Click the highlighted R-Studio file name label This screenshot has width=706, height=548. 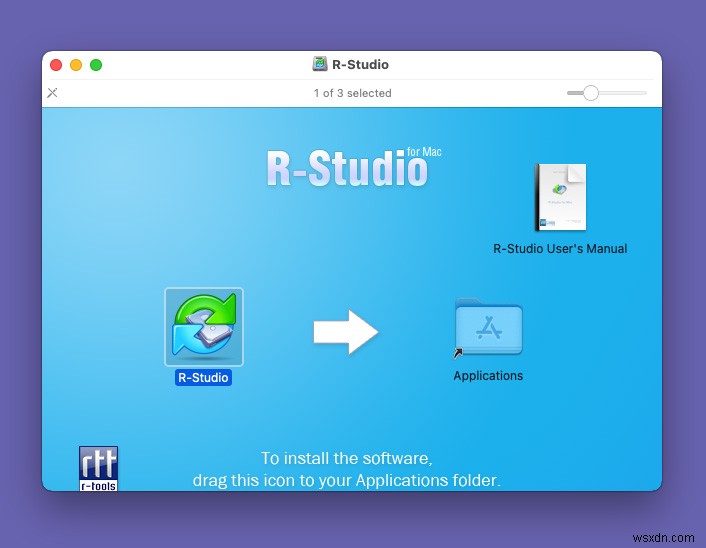[203, 378]
